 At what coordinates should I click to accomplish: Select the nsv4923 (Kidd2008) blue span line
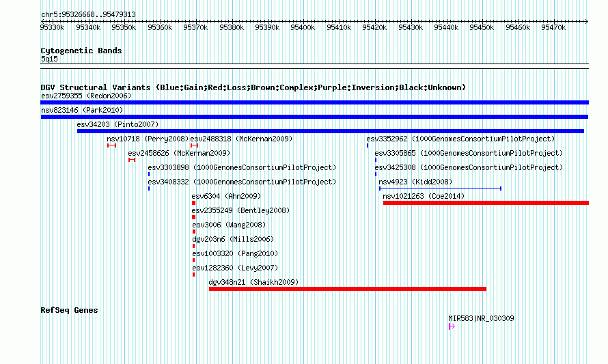click(440, 188)
